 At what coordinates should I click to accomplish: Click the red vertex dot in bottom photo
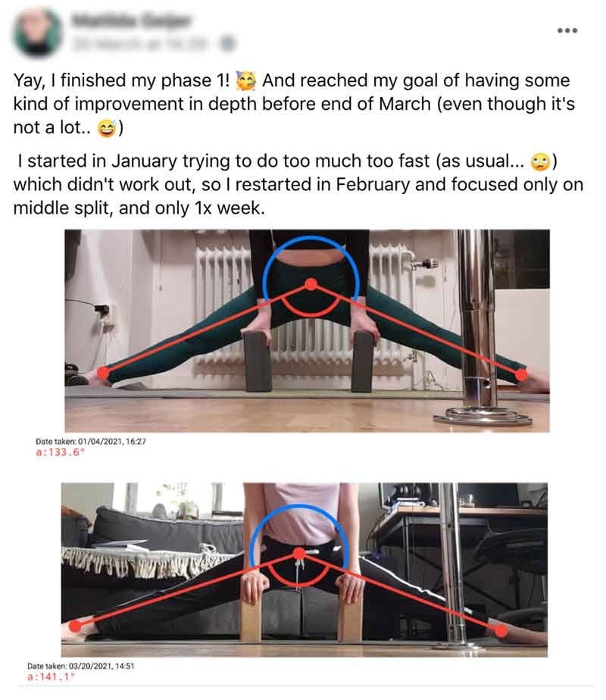pyautogui.click(x=299, y=554)
